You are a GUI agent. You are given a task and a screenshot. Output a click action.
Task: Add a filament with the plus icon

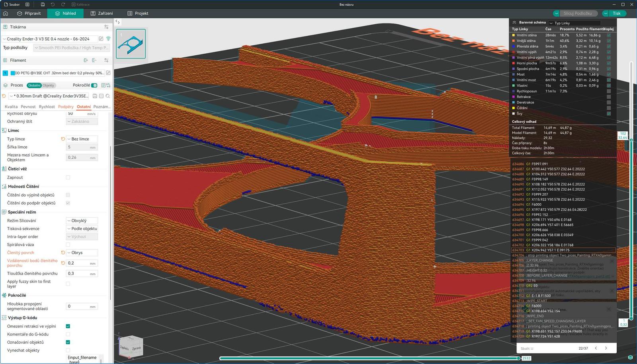coord(86,60)
